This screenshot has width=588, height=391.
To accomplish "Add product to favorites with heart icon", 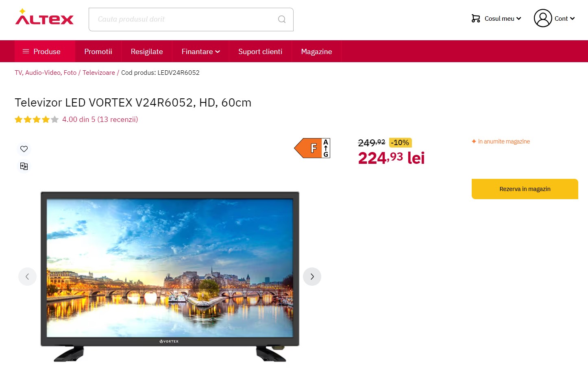I will click(24, 149).
